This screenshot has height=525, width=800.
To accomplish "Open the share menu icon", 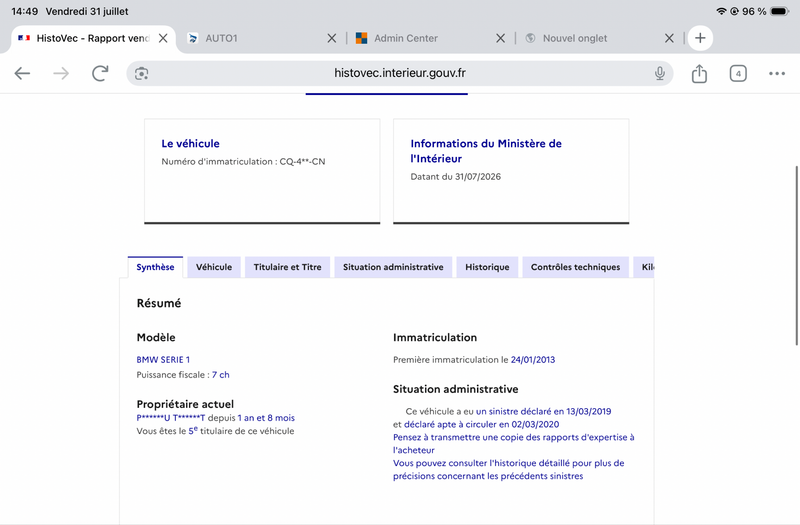I will pos(699,73).
